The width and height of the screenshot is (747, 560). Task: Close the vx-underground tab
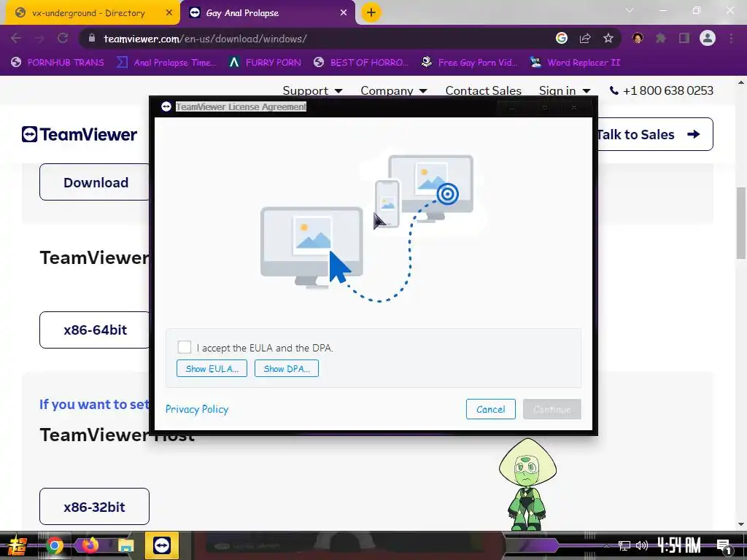coord(169,13)
